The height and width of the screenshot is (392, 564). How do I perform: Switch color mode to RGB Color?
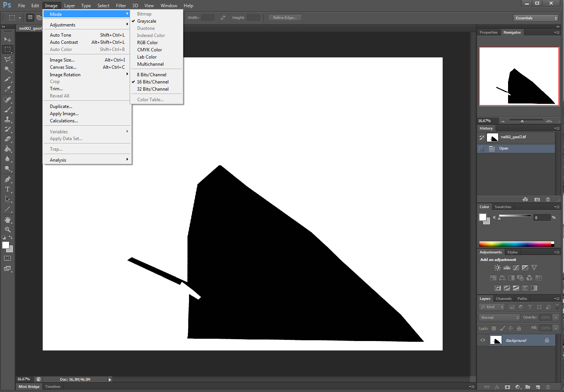click(147, 42)
